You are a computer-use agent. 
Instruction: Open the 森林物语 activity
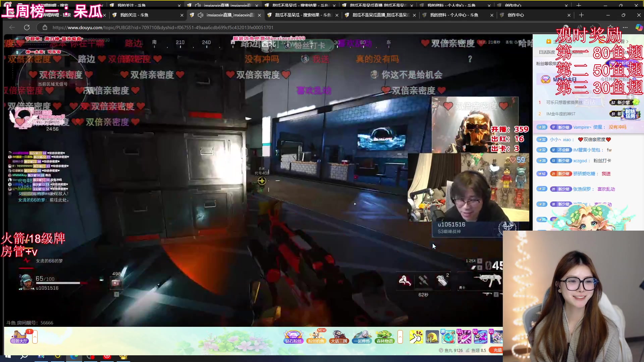pos(385,337)
